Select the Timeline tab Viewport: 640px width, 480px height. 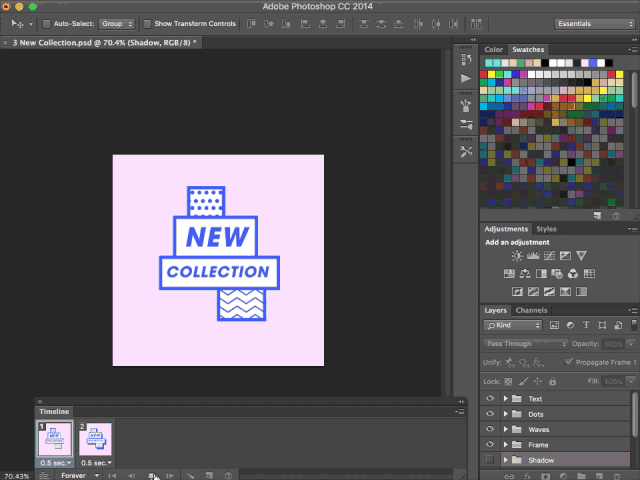coord(54,411)
